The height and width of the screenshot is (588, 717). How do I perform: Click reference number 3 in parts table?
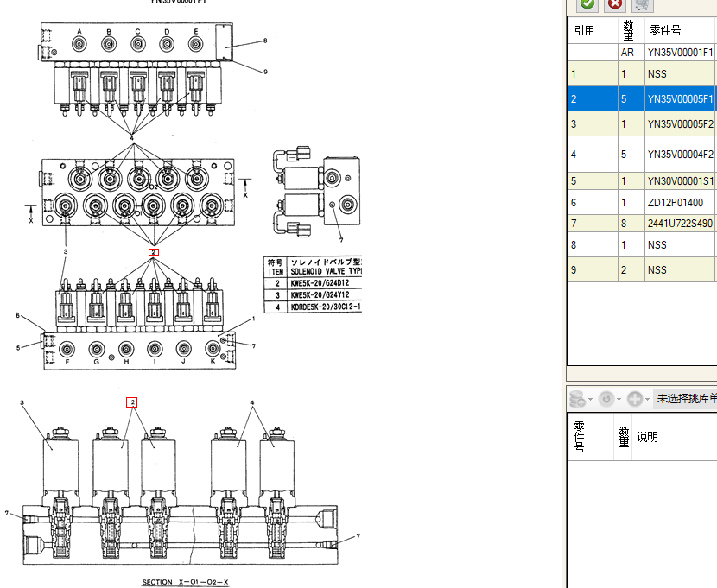593,124
